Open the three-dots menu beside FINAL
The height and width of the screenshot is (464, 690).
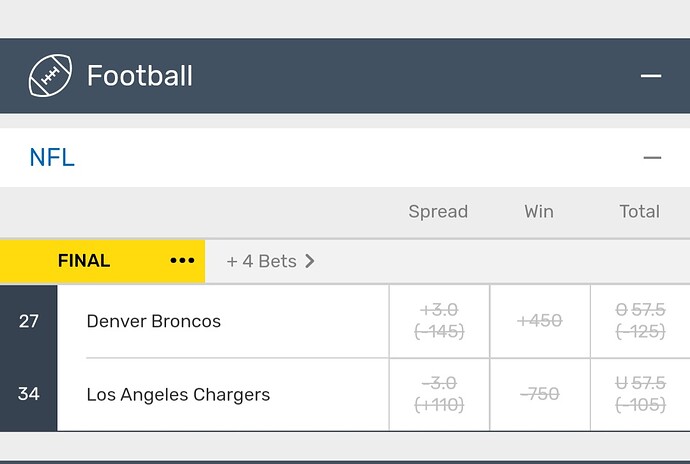point(182,261)
